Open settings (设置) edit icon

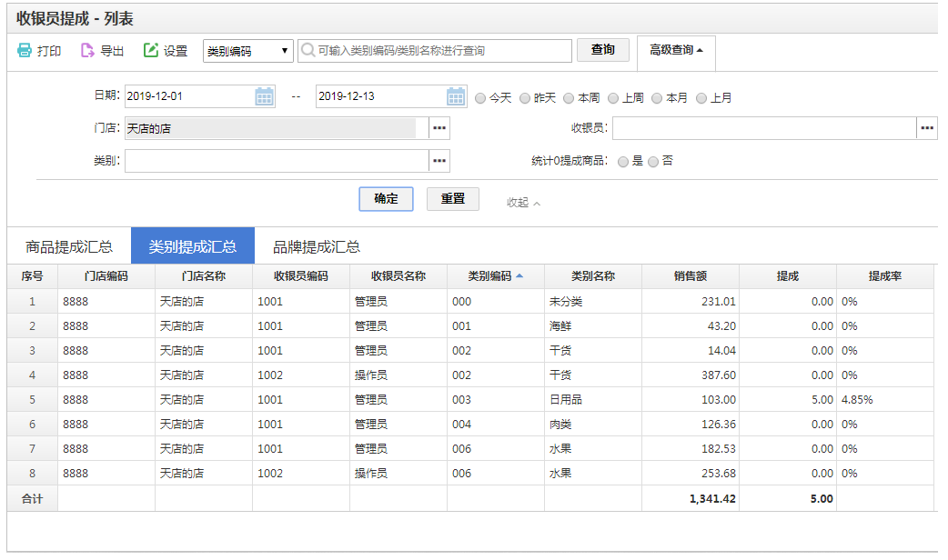tap(151, 51)
